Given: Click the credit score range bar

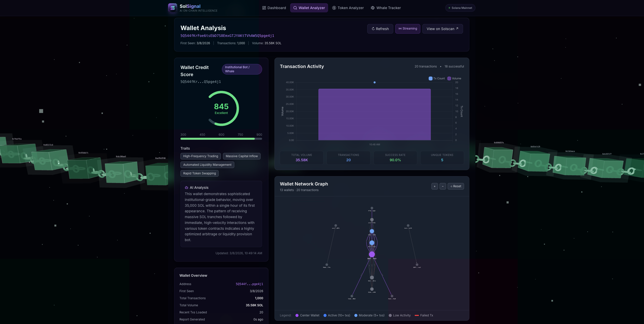Looking at the screenshot, I should point(221,139).
